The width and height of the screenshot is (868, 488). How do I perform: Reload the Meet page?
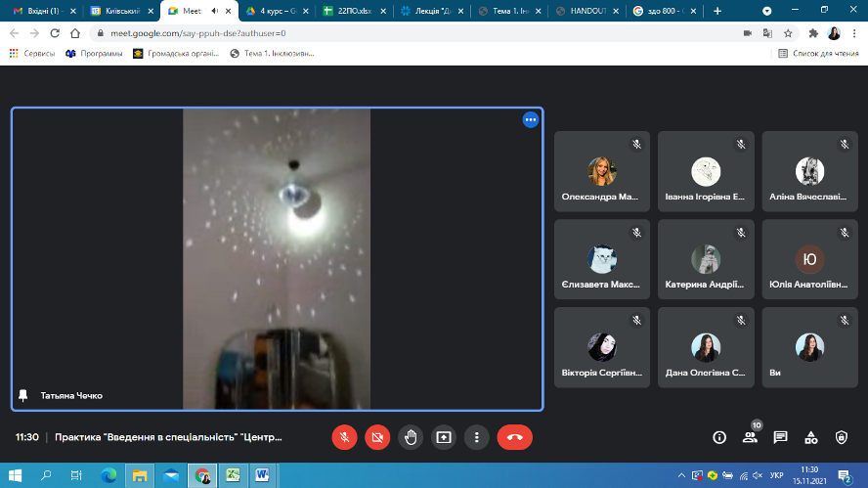click(x=55, y=33)
